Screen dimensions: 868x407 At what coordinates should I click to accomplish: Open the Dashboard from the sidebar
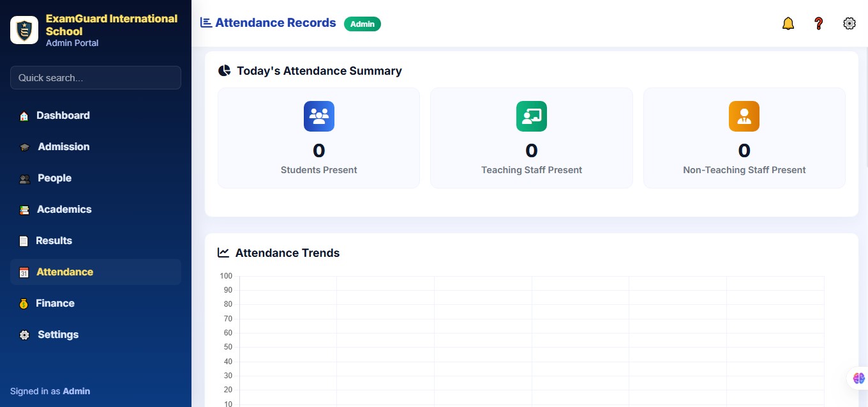pos(24,116)
